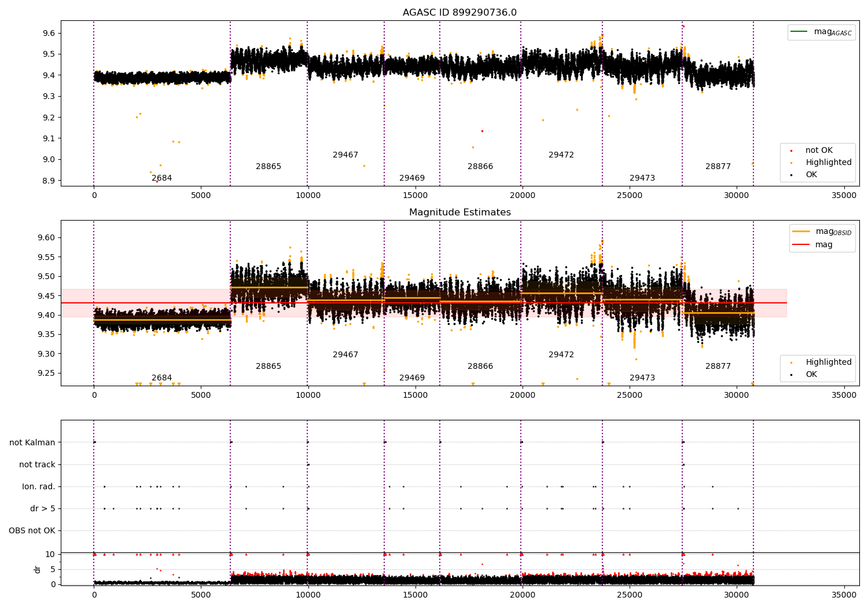Image resolution: width=868 pixels, height=608 pixels.
Task: Click OBSID label 29469 in top plot
Action: coord(412,178)
